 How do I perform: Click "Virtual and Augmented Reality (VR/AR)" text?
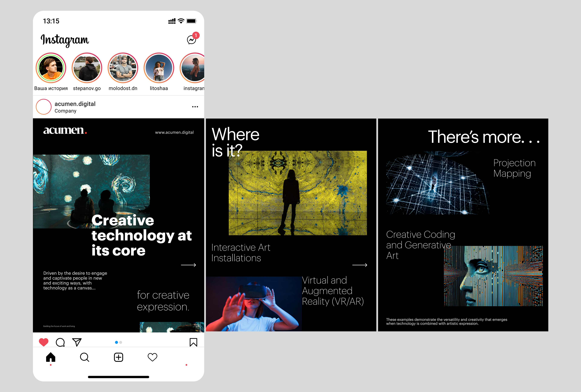[333, 291]
